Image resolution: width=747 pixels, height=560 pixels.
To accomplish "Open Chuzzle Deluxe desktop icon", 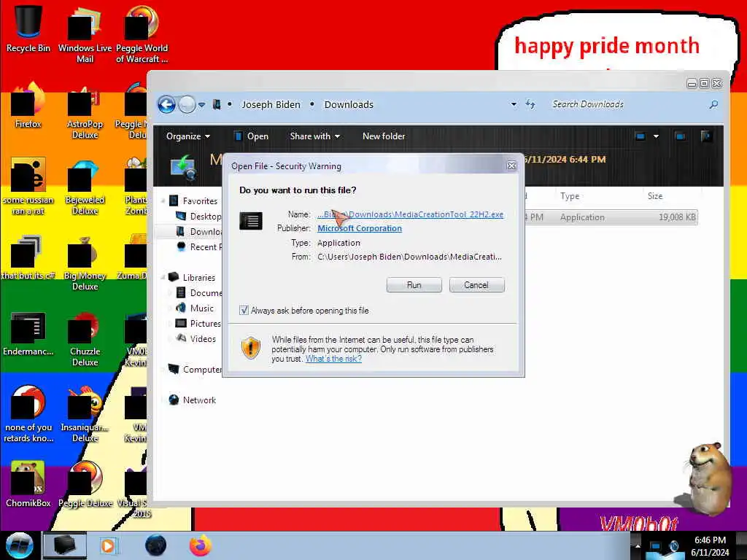I will [85, 338].
